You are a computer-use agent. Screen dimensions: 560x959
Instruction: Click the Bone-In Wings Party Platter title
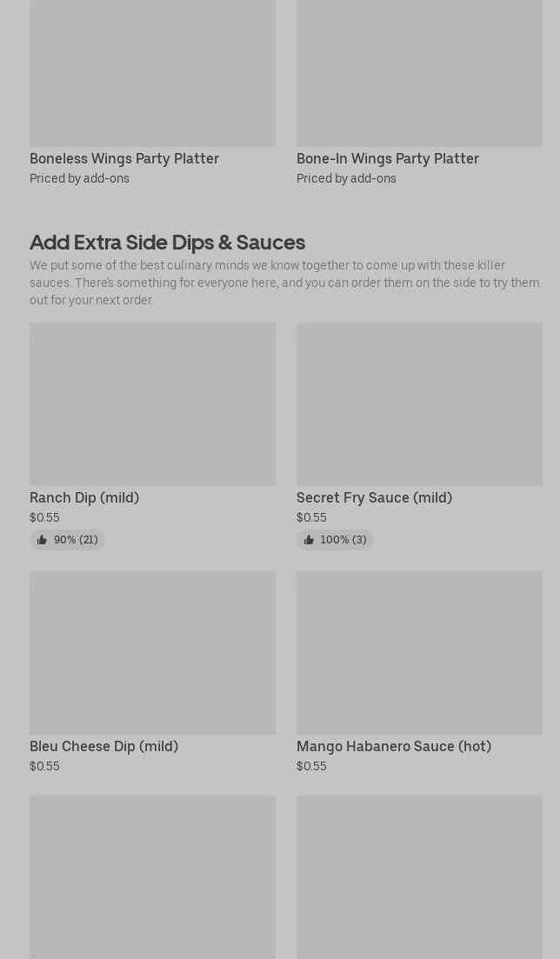click(x=388, y=158)
